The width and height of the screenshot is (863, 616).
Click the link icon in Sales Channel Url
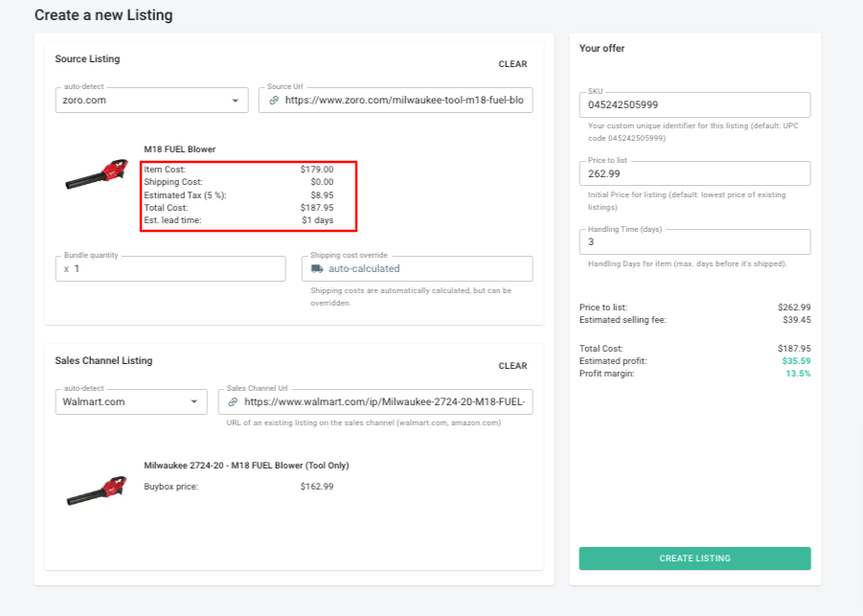[x=233, y=402]
